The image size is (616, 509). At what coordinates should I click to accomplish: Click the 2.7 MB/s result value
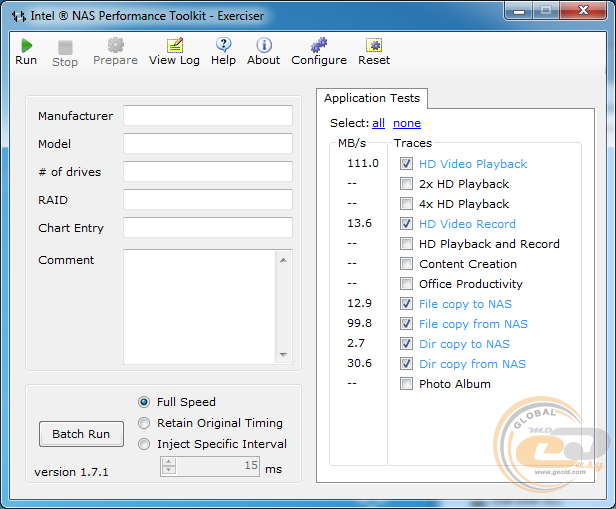point(356,343)
